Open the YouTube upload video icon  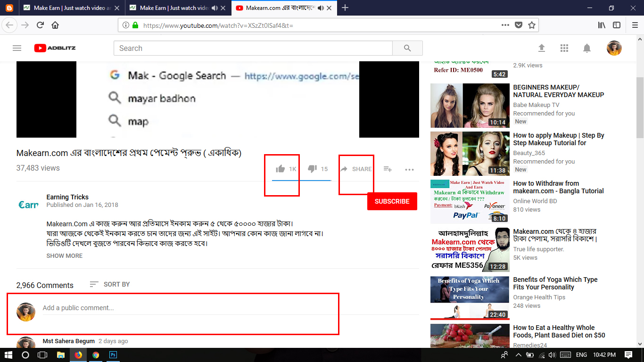(542, 48)
